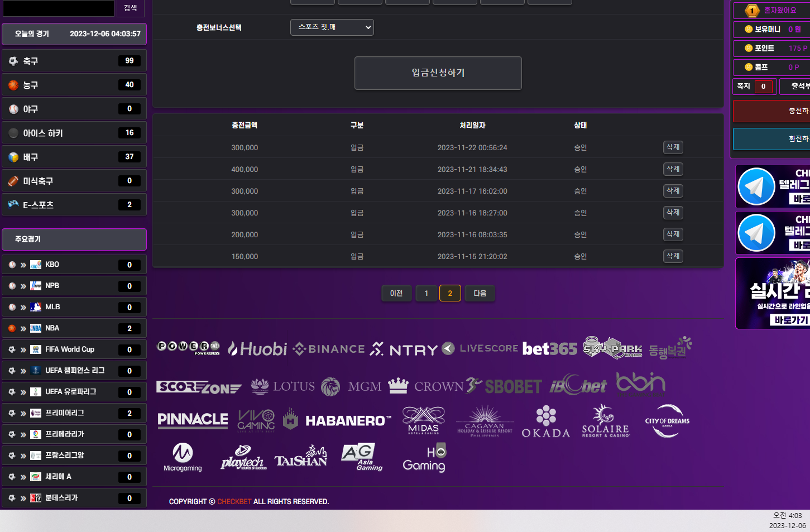Go to page 1 of the deposit history

426,293
